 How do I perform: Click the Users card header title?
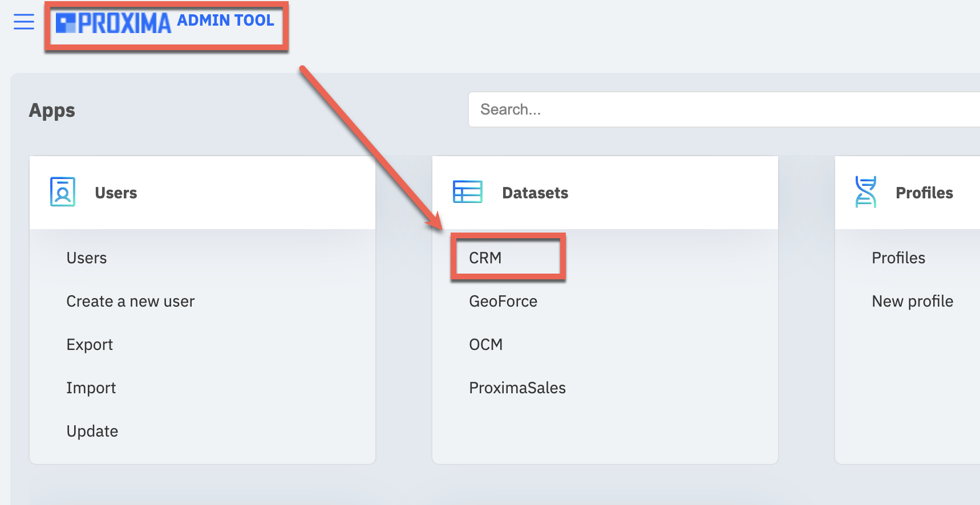(x=116, y=193)
